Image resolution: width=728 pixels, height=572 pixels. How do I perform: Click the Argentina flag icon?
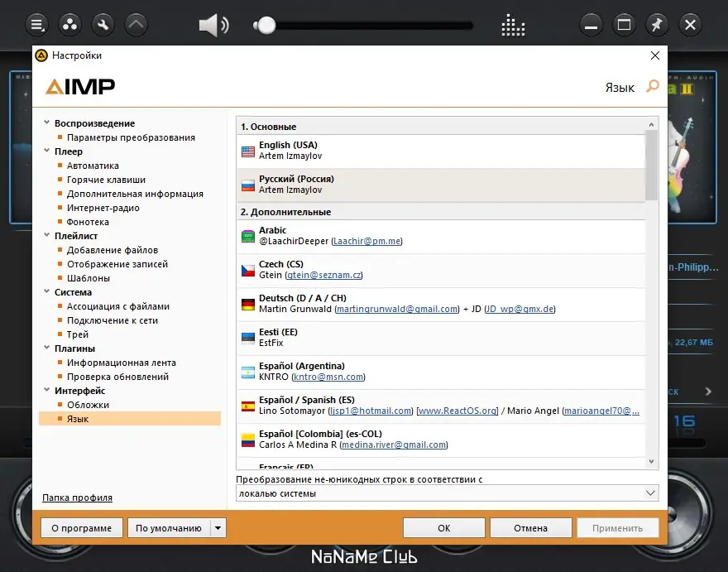tap(248, 373)
